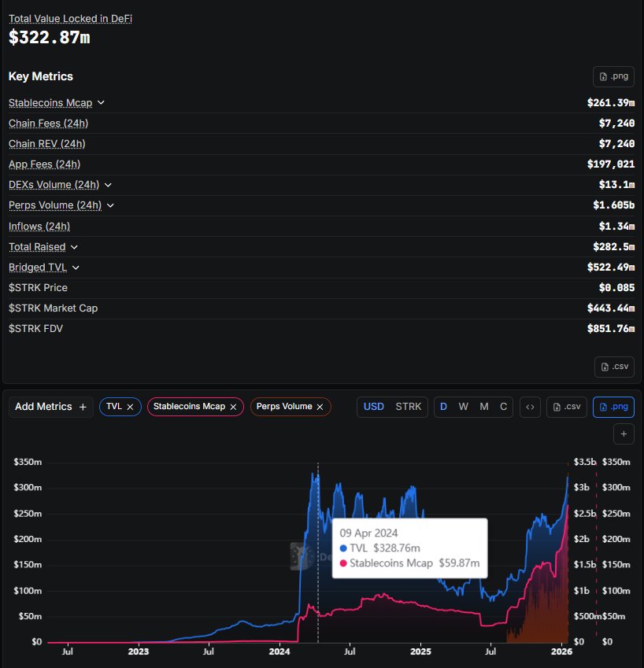Download chart as .png image
The image size is (644, 668).
(x=613, y=407)
